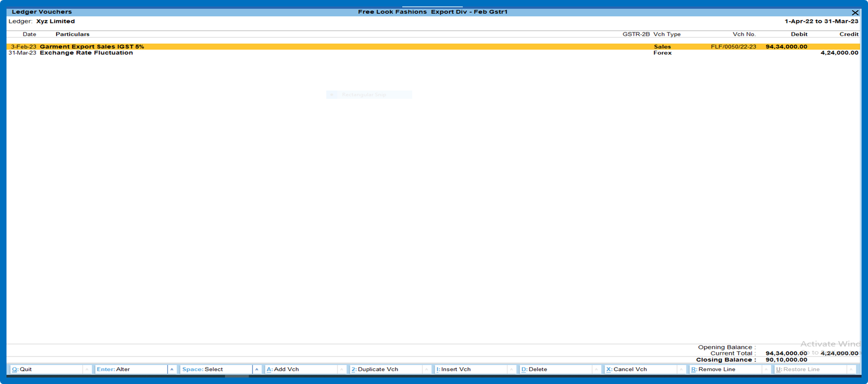Click the Credit column header
The height and width of the screenshot is (384, 868).
(849, 34)
